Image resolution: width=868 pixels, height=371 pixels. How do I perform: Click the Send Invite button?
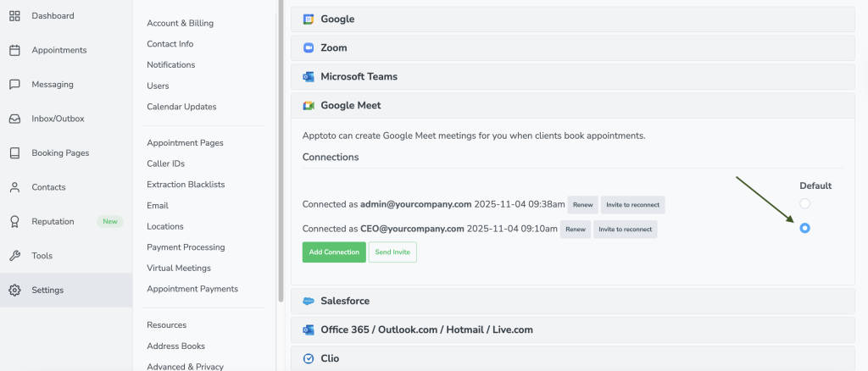click(x=392, y=252)
